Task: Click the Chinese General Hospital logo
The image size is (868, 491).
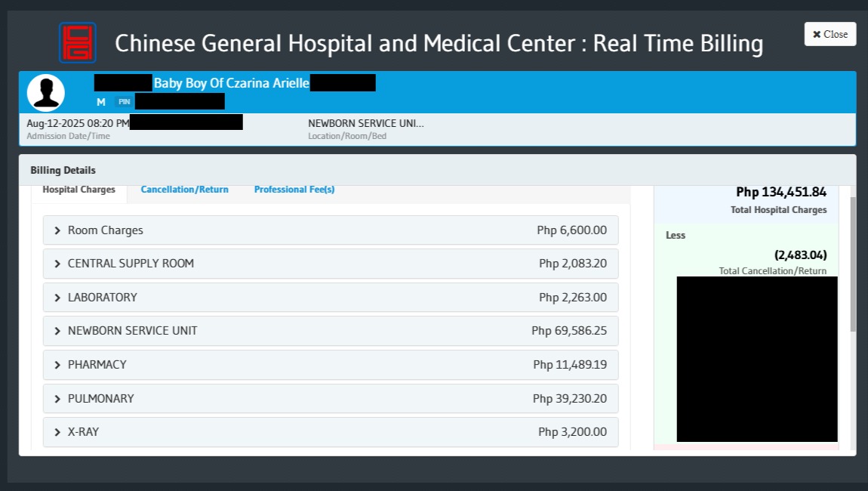Action: point(77,42)
